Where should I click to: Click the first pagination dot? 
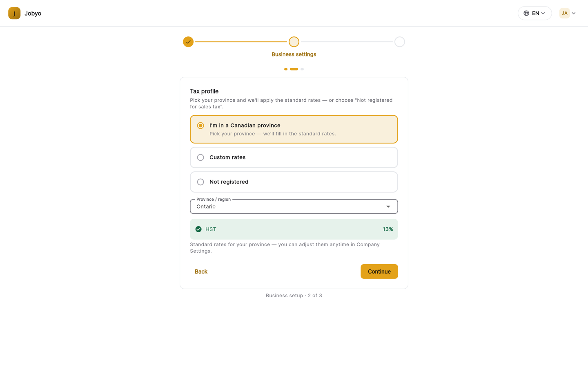click(286, 69)
